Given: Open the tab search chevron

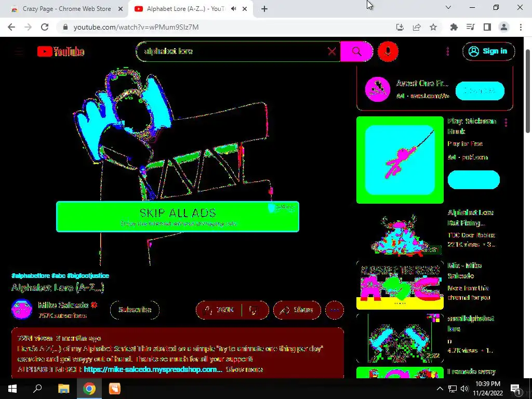Looking at the screenshot, I should click(x=448, y=7).
